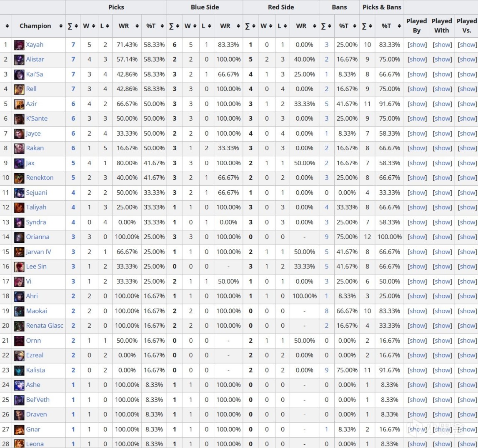
Task: Sort by Bans %T column
Action: pos(347,26)
